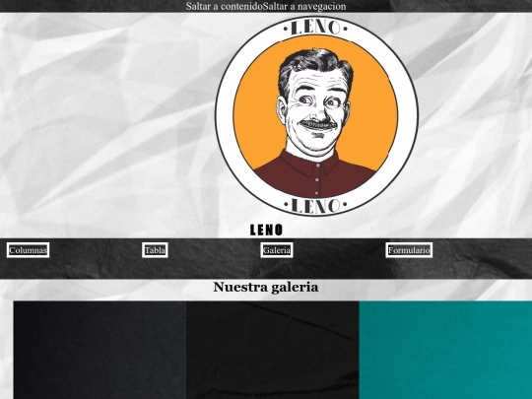Click the 'Saltar a contenido' skip link
Screen dimensions: 532x399
(x=225, y=7)
